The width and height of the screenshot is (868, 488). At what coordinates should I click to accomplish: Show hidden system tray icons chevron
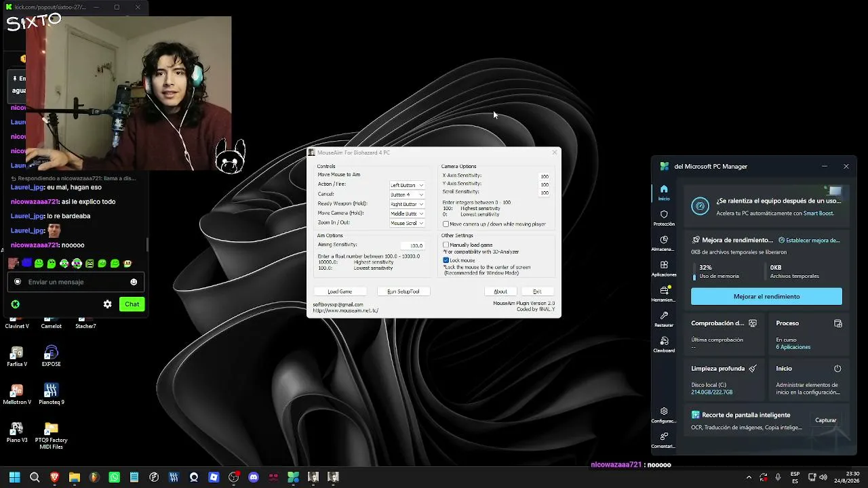(749, 477)
